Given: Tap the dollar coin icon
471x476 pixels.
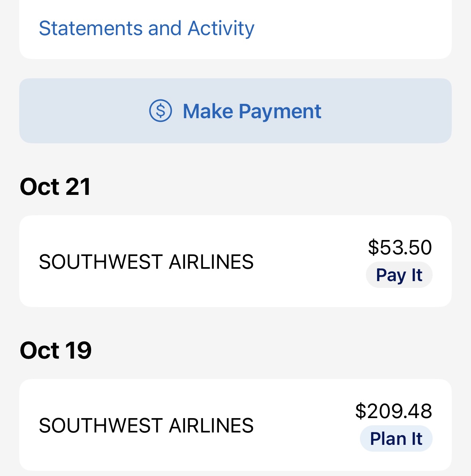Looking at the screenshot, I should tap(160, 111).
